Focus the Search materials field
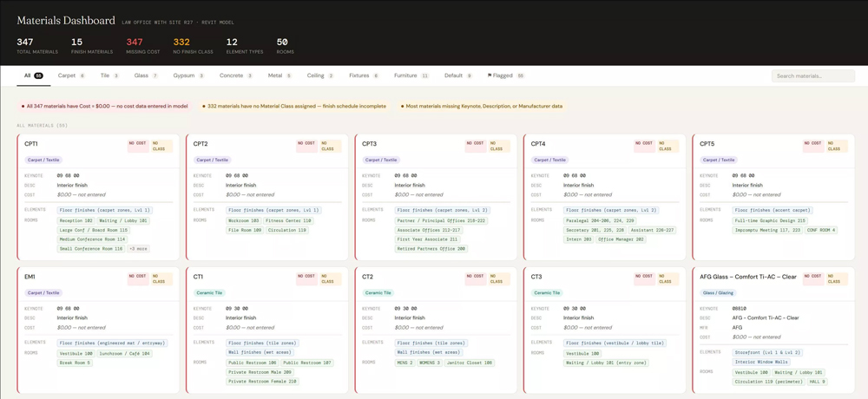This screenshot has height=399, width=868. click(812, 75)
